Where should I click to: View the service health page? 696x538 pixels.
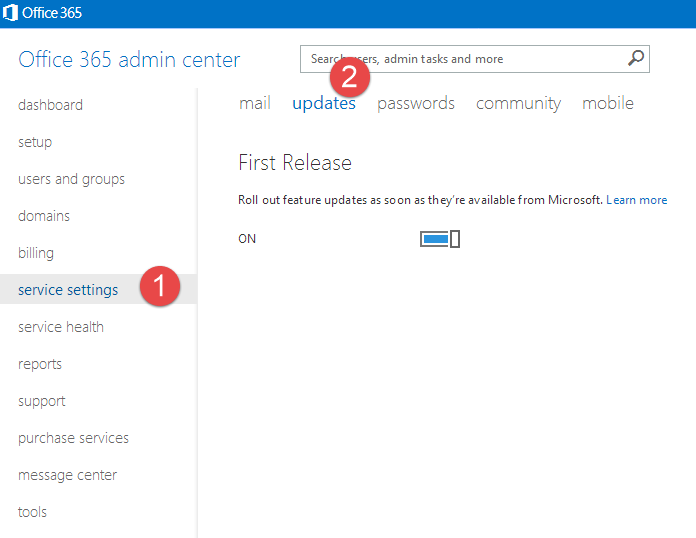pyautogui.click(x=61, y=327)
